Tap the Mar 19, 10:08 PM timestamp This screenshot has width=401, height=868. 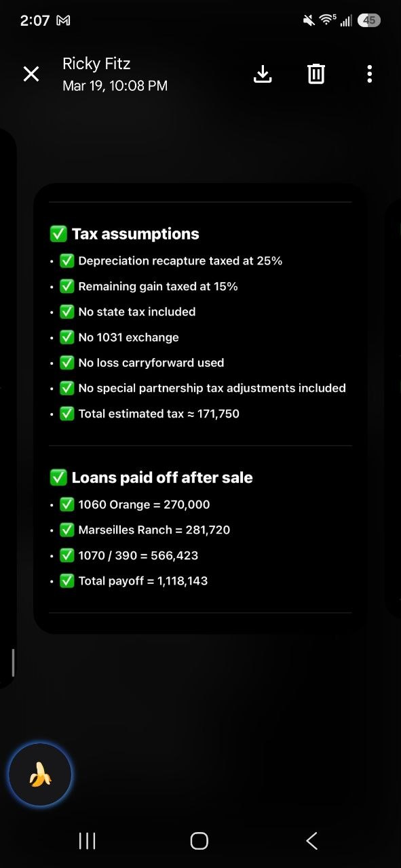pyautogui.click(x=115, y=86)
